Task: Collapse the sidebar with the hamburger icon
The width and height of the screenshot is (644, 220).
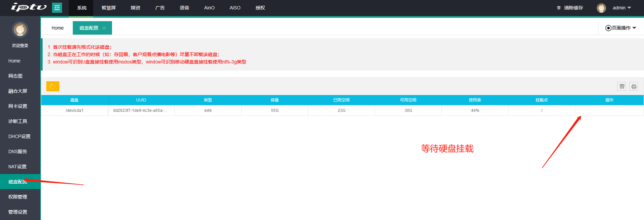Action: tap(57, 8)
